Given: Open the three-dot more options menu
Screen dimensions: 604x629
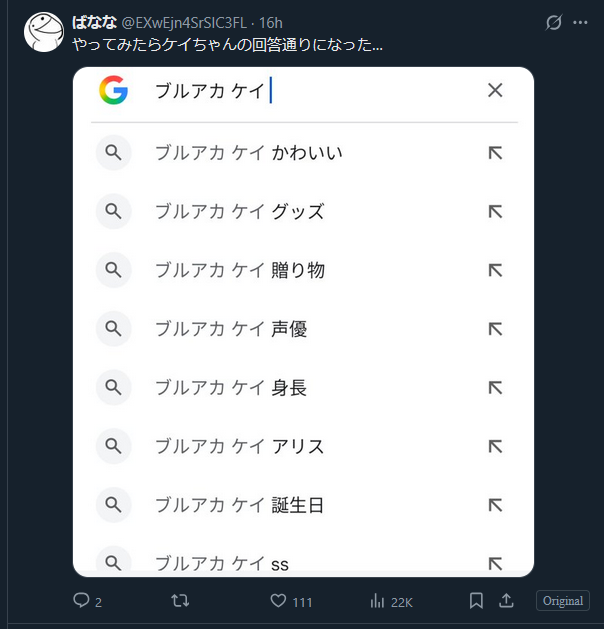Looking at the screenshot, I should click(x=580, y=22).
